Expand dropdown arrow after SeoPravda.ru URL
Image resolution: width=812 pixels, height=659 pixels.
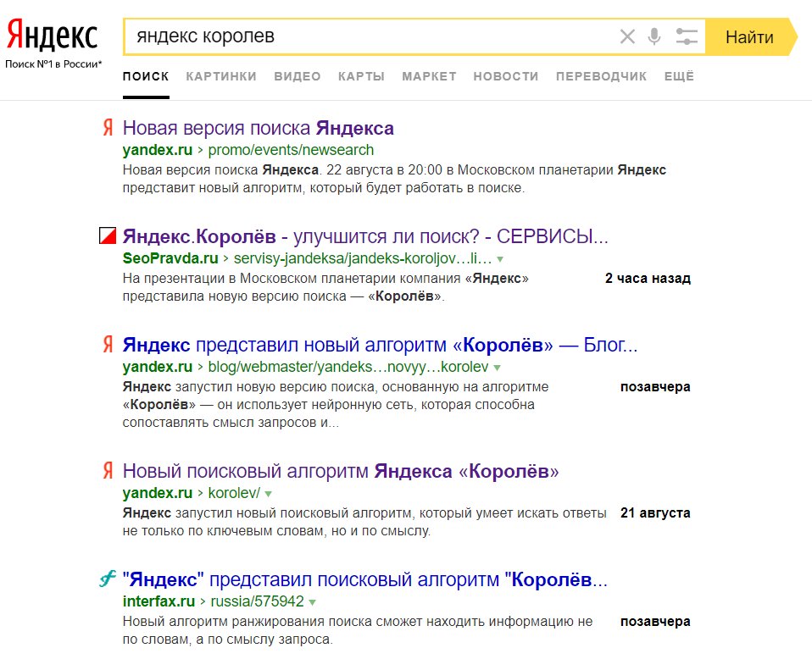(500, 259)
